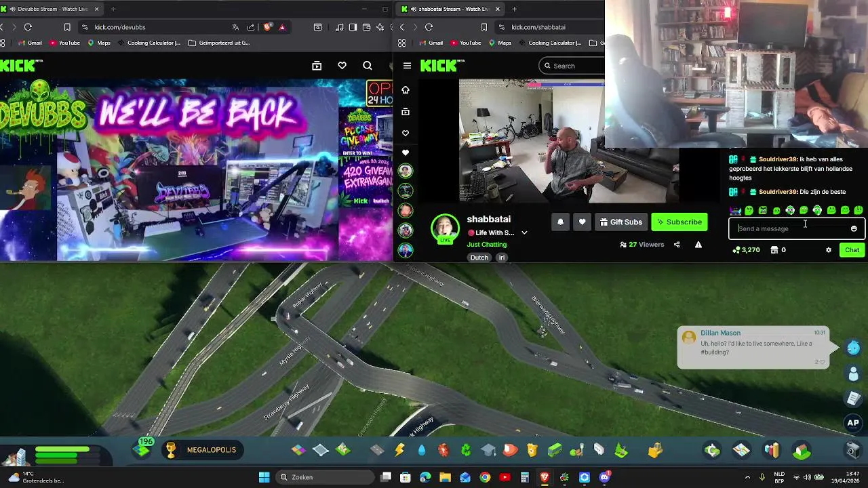
Task: Open the Just Chatting category link
Action: [486, 244]
